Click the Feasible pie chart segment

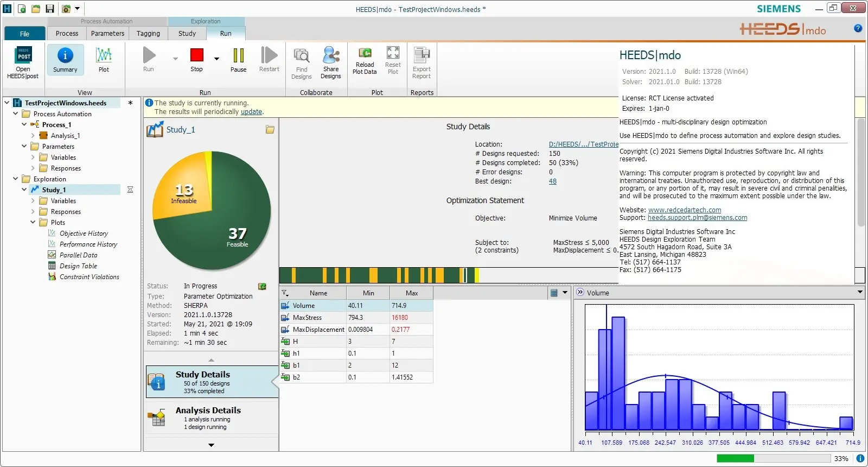click(x=238, y=237)
